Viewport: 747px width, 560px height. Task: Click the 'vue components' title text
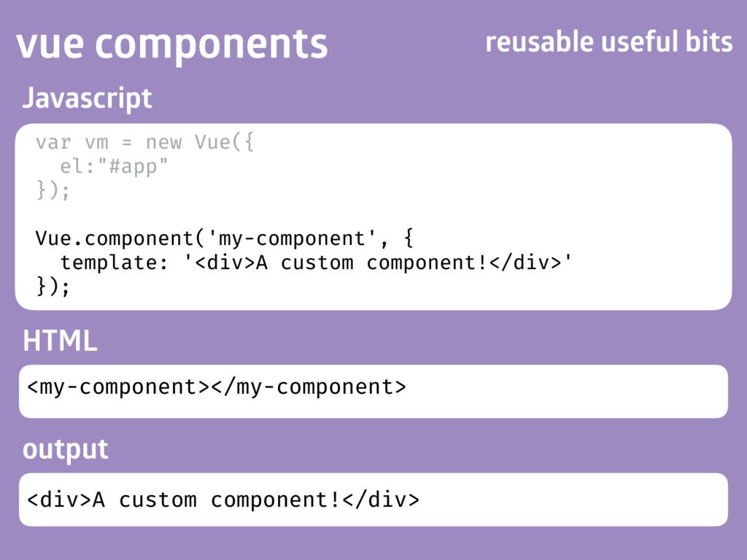[x=172, y=44]
